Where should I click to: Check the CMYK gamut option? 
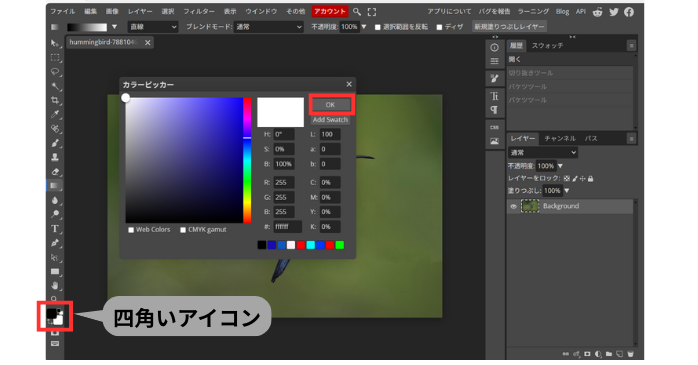pos(183,230)
